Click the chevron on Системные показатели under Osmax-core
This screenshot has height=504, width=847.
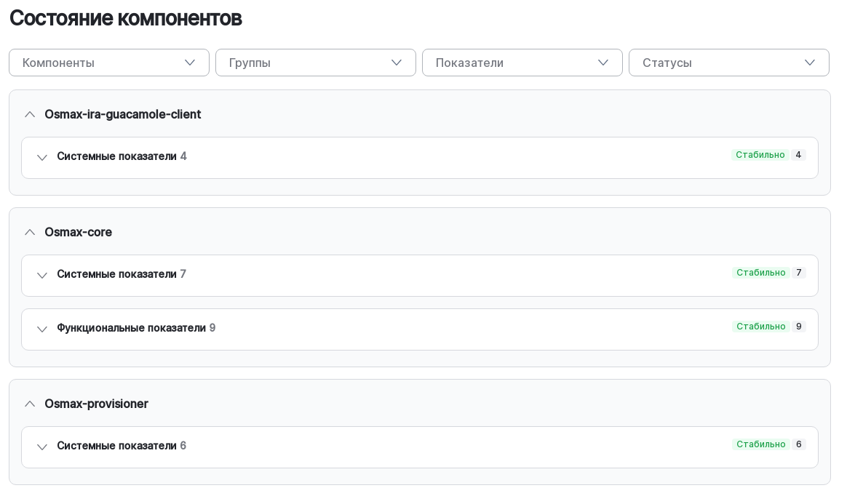point(42,276)
